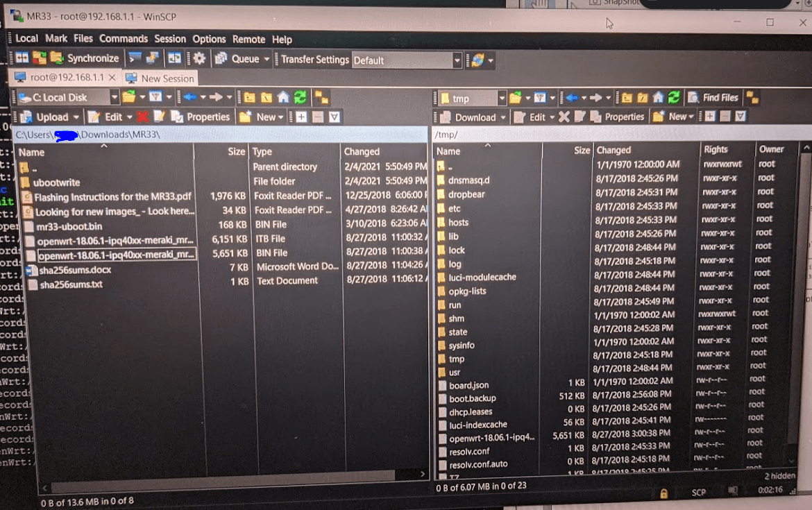Delete selected remote files with red X icon
This screenshot has height=510, width=812.
pyautogui.click(x=564, y=117)
